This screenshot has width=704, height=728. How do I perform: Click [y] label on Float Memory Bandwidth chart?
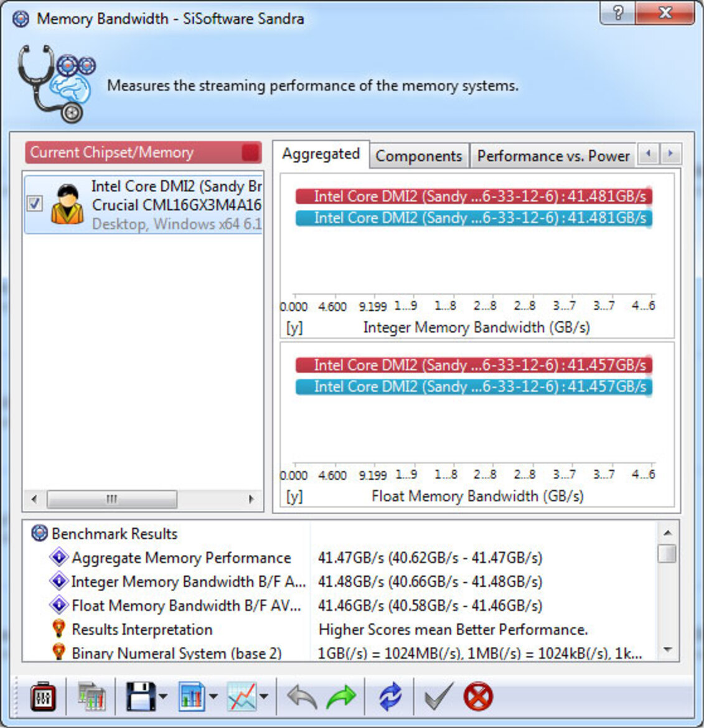(x=294, y=496)
